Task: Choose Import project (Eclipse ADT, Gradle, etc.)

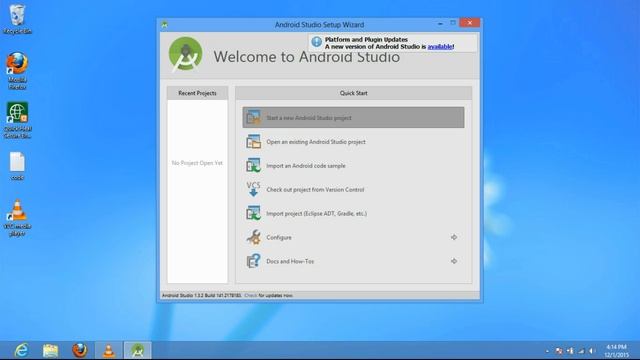Action: pos(353,213)
